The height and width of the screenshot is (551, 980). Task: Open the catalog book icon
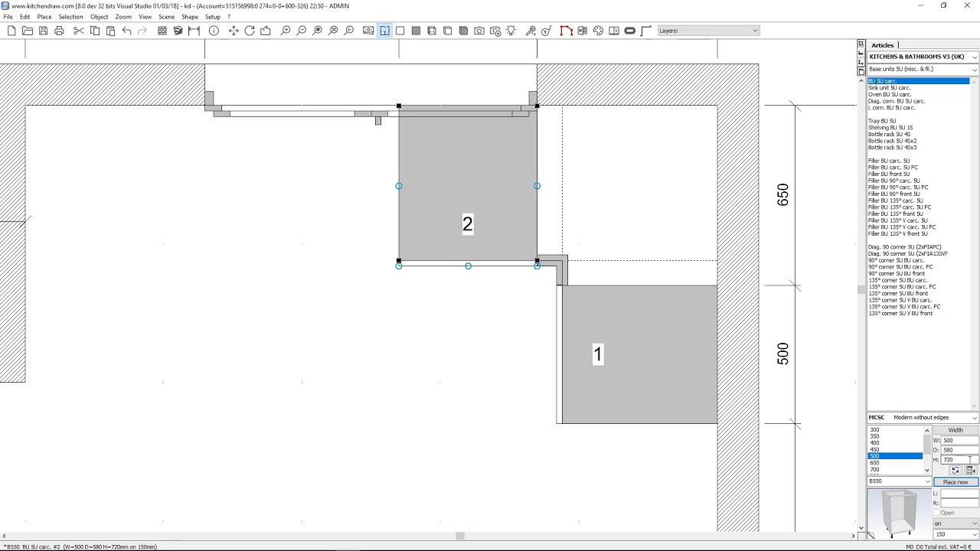(x=614, y=31)
